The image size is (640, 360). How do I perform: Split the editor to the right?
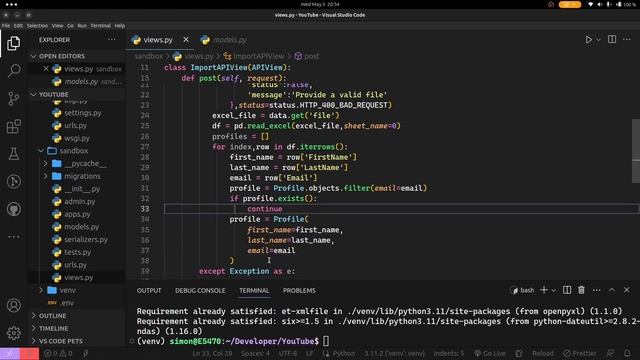pos(612,40)
